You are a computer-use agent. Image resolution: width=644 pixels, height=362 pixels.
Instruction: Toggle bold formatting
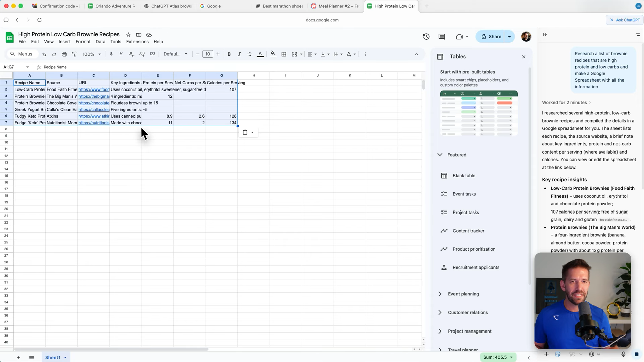tap(229, 54)
